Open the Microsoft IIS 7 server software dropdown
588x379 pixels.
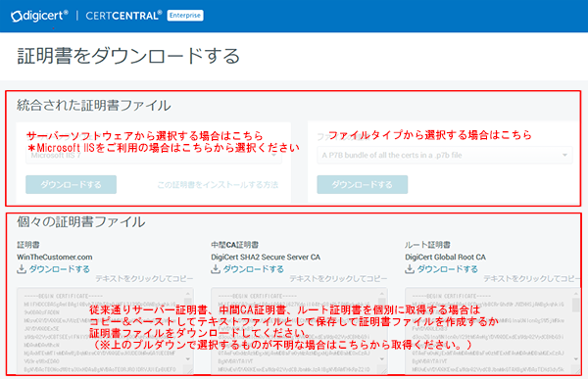point(154,155)
